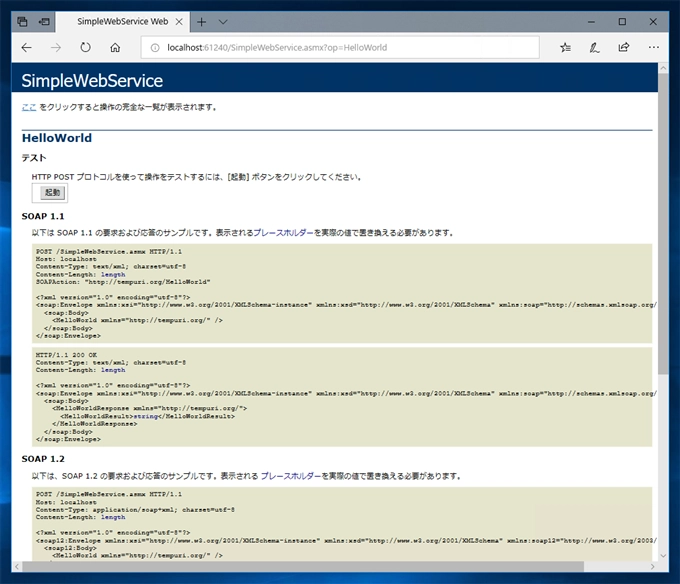The image size is (680, 584).
Task: Click the Share page icon
Action: tap(624, 47)
